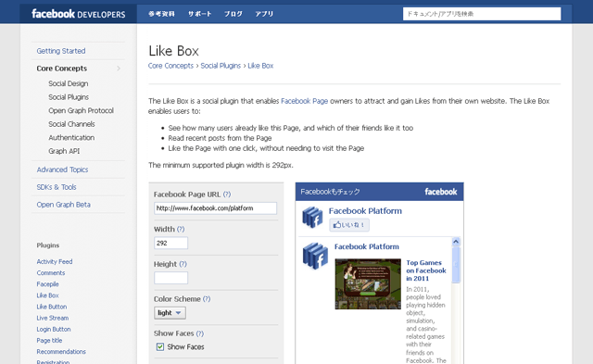
Task: Click Facebook Platform post author name
Action: click(x=367, y=246)
